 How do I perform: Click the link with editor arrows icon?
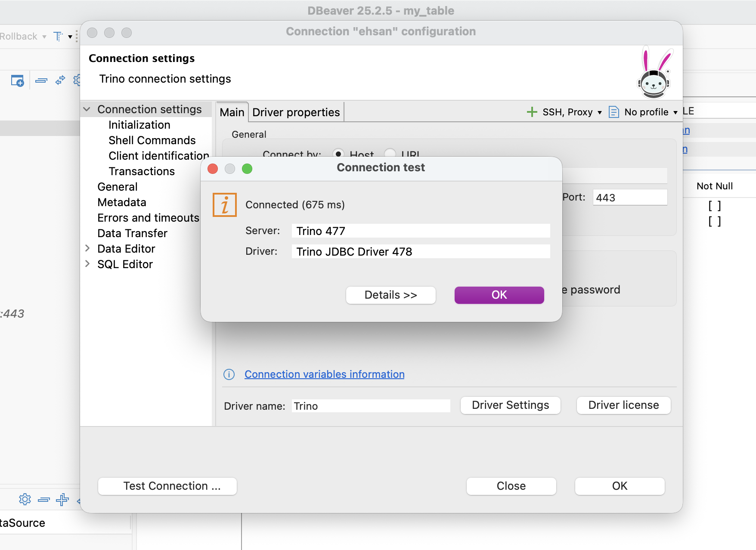coord(60,80)
